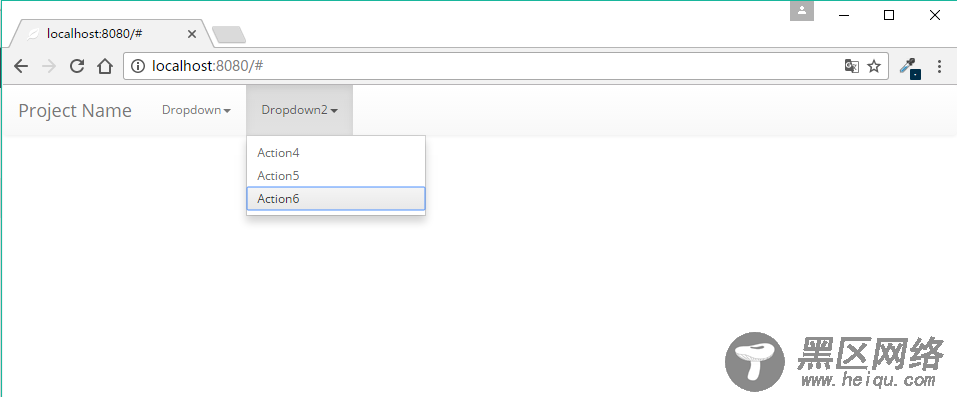This screenshot has width=957, height=397.
Task: Click the forward navigation arrow
Action: pos(49,66)
